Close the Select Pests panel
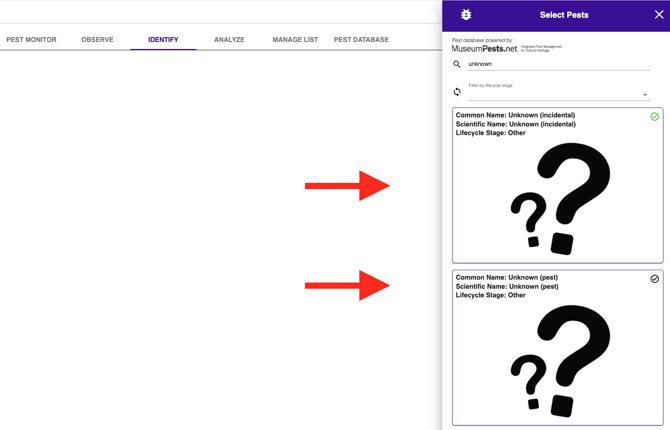 pyautogui.click(x=658, y=15)
